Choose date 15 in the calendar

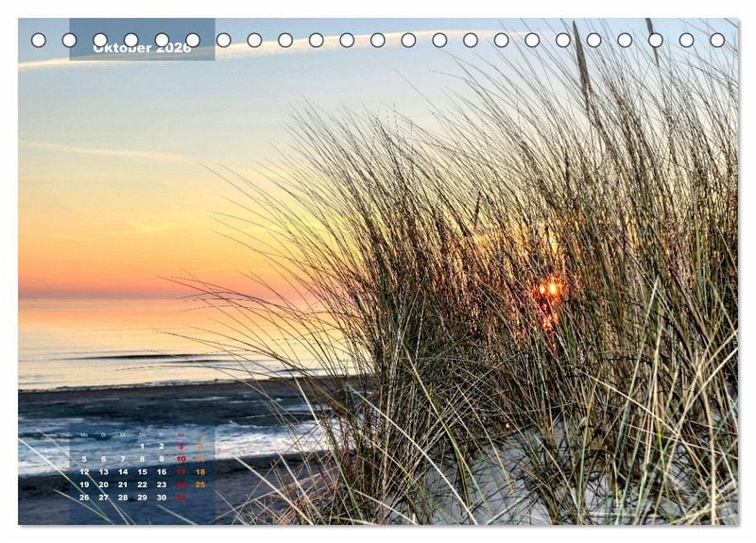tap(142, 471)
